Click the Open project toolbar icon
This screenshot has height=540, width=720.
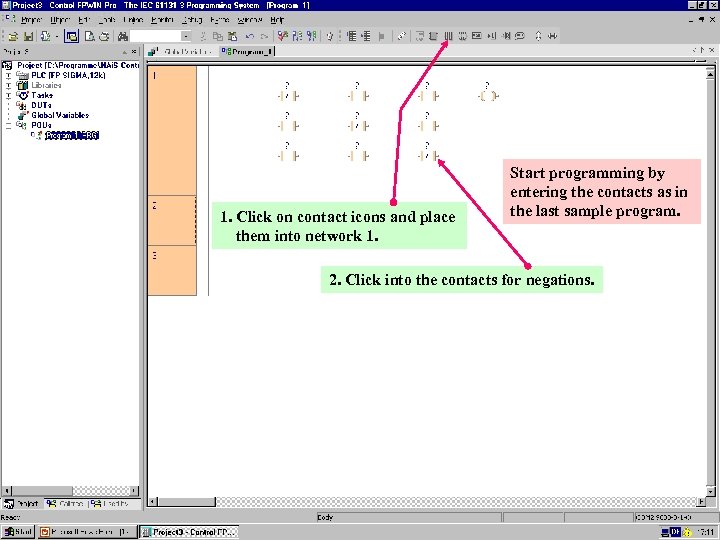click(13, 36)
